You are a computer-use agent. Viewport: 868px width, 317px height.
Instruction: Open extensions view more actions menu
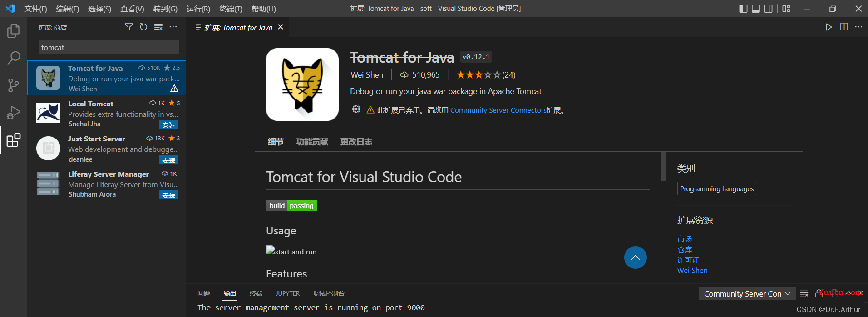pyautogui.click(x=173, y=27)
